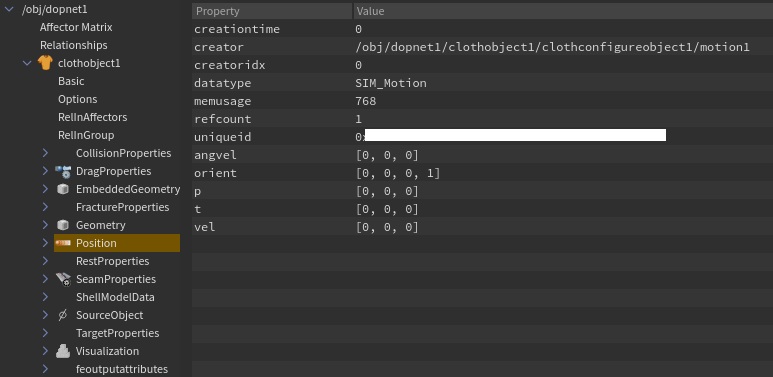This screenshot has width=773, height=377.
Task: Click the uniqueid property cell
Action: [272, 137]
